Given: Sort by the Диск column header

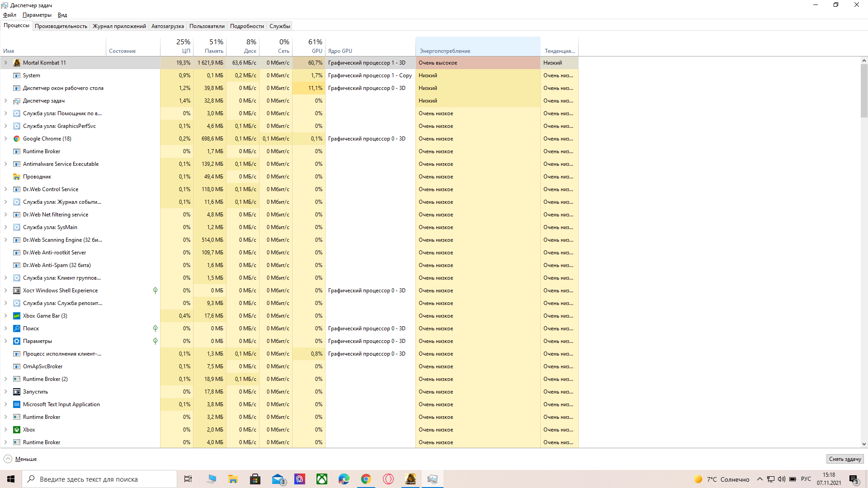Looking at the screenshot, I should coord(243,46).
